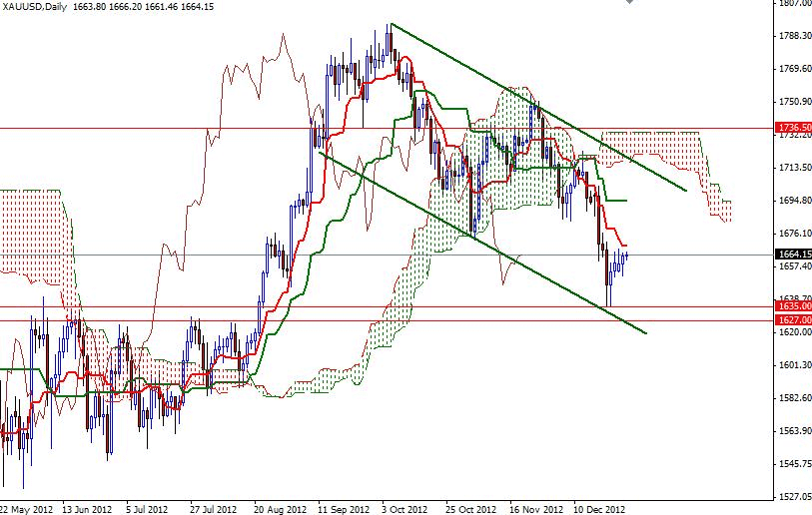Screen dimensions: 812x515
Task: Click the 16 Nov 2012 date label
Action: pos(536,509)
